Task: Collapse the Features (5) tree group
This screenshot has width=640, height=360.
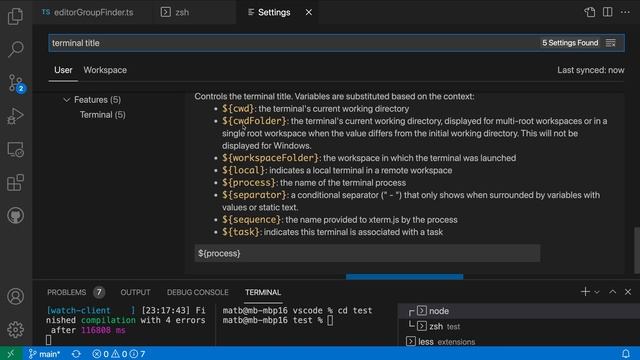Action: [67, 100]
